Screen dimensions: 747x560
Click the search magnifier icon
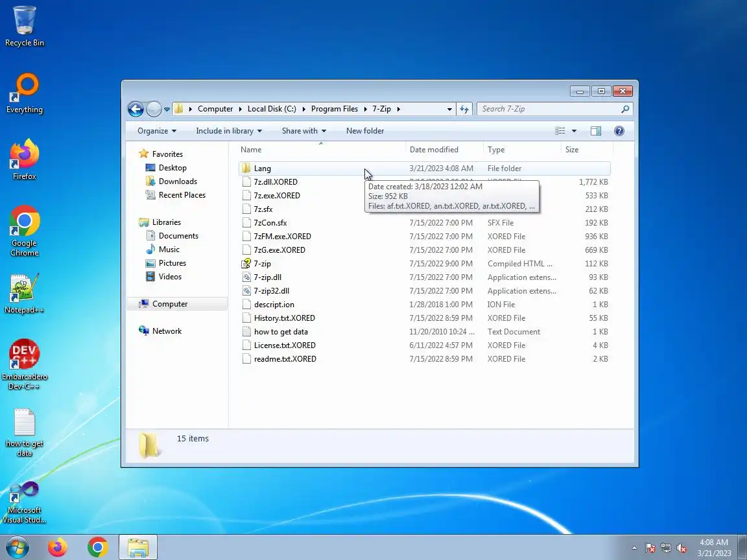(x=625, y=109)
